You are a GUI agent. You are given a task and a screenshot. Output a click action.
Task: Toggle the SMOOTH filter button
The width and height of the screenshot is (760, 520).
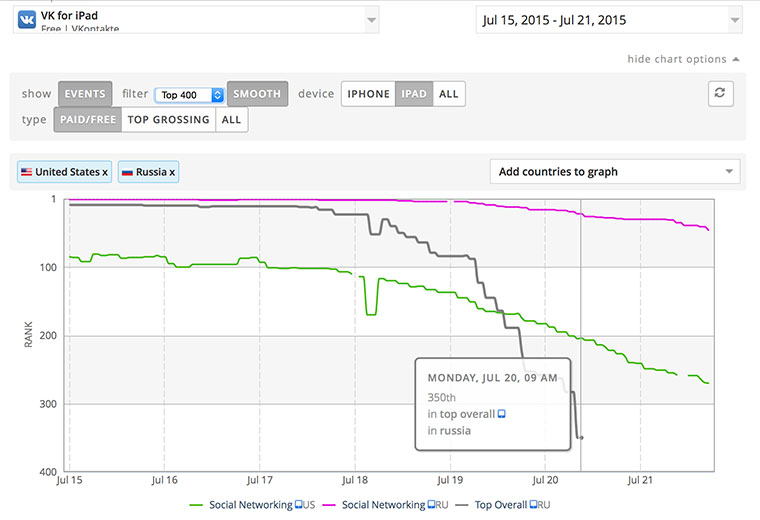pos(257,94)
